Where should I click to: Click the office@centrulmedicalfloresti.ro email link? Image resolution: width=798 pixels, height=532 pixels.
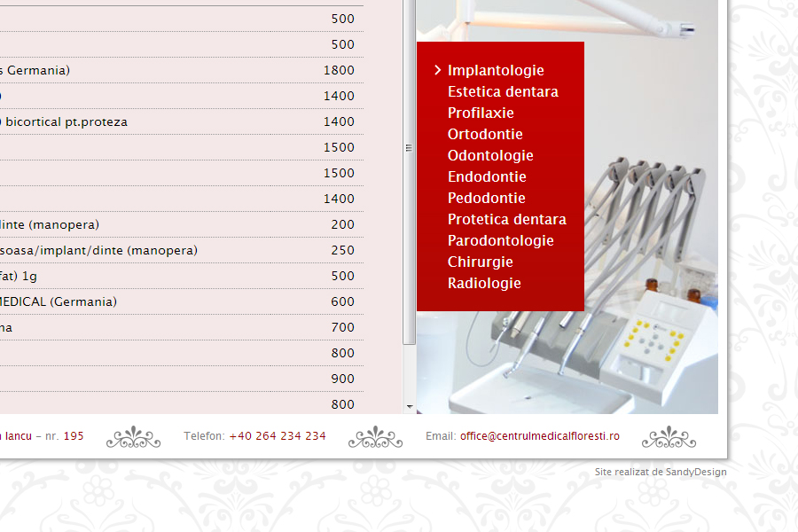pyautogui.click(x=539, y=436)
